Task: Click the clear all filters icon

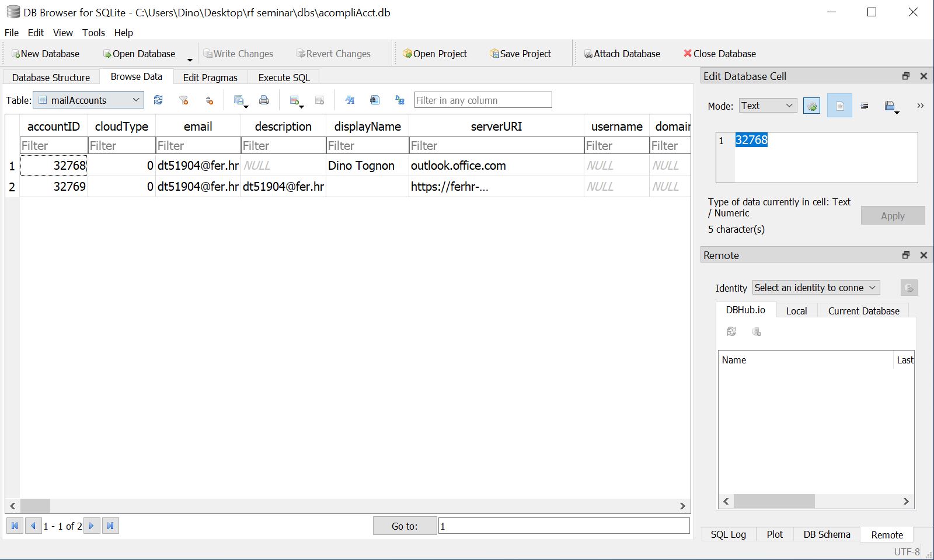Action: [184, 100]
